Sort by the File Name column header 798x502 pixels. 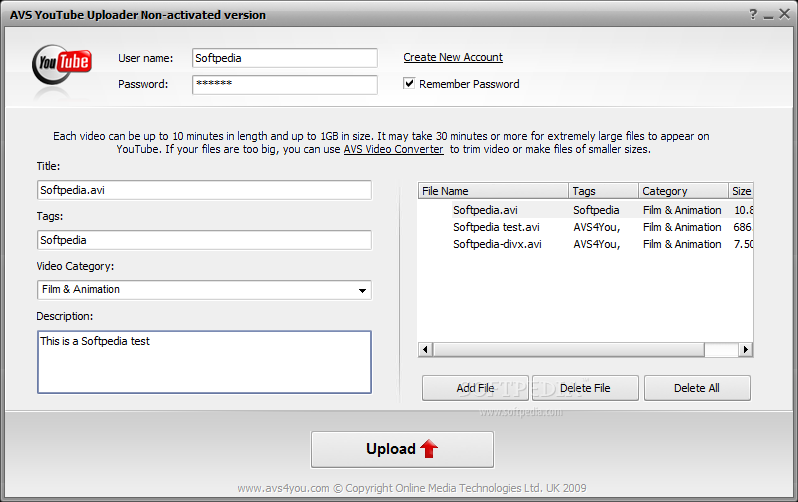493,191
